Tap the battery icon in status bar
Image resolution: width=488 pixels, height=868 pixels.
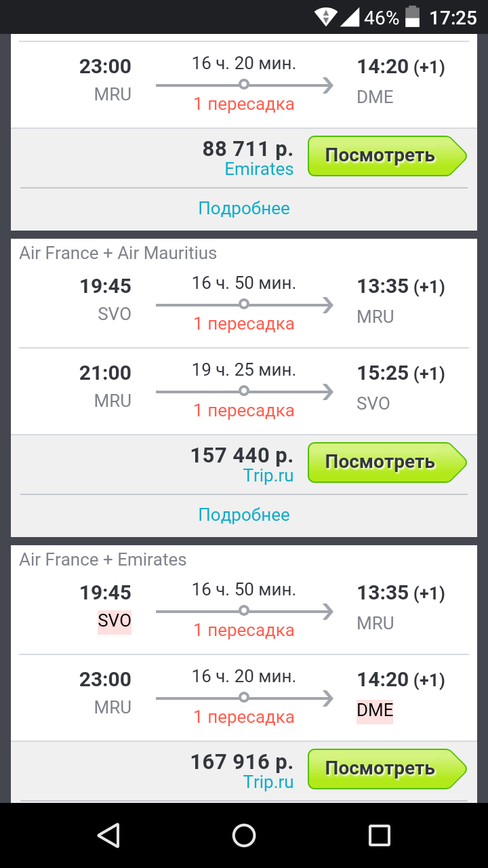point(412,17)
